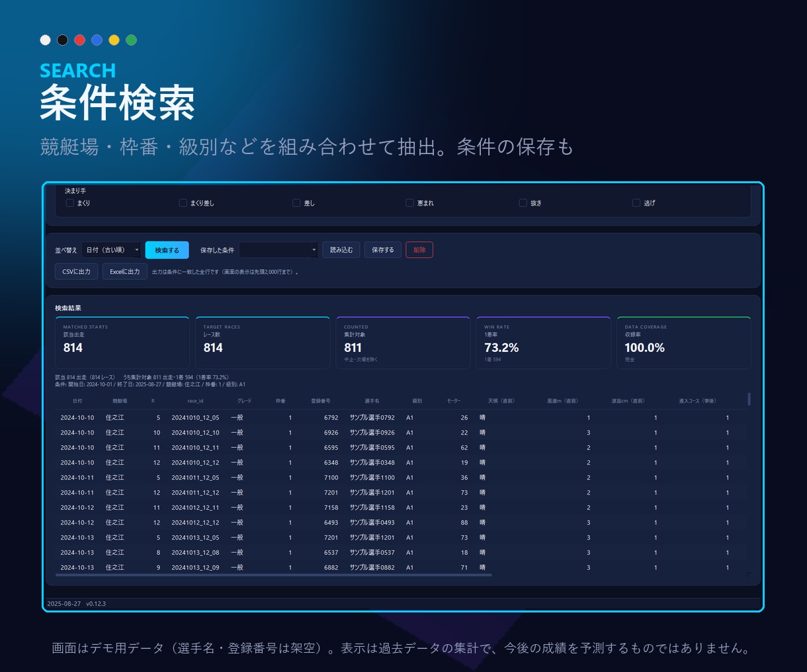Image resolution: width=807 pixels, height=672 pixels.
Task: Click the 読み込む button
Action: click(341, 250)
